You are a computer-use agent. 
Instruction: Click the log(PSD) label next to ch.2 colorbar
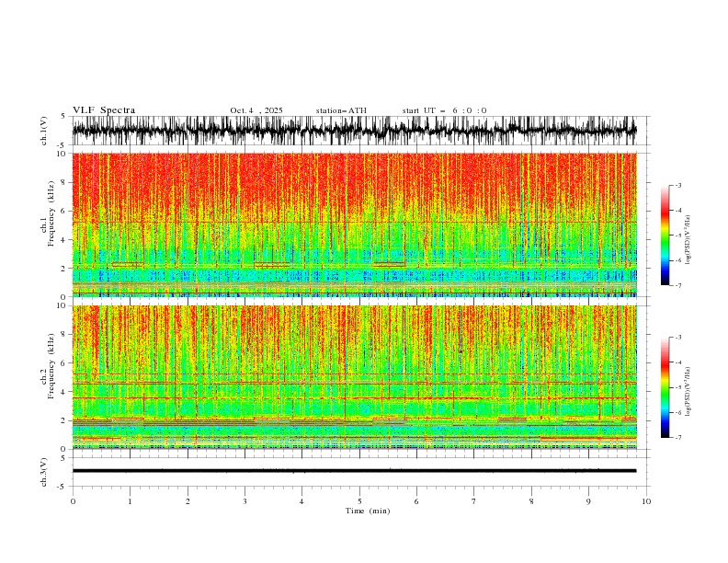click(x=688, y=391)
